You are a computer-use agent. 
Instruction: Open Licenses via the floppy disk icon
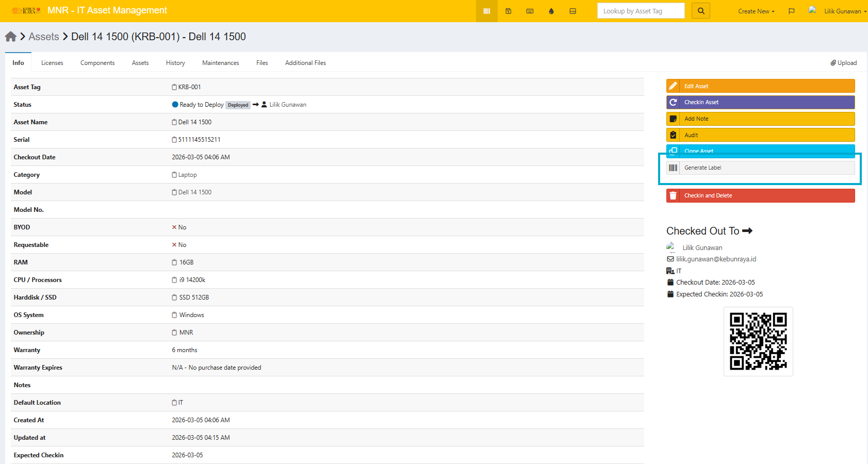508,11
